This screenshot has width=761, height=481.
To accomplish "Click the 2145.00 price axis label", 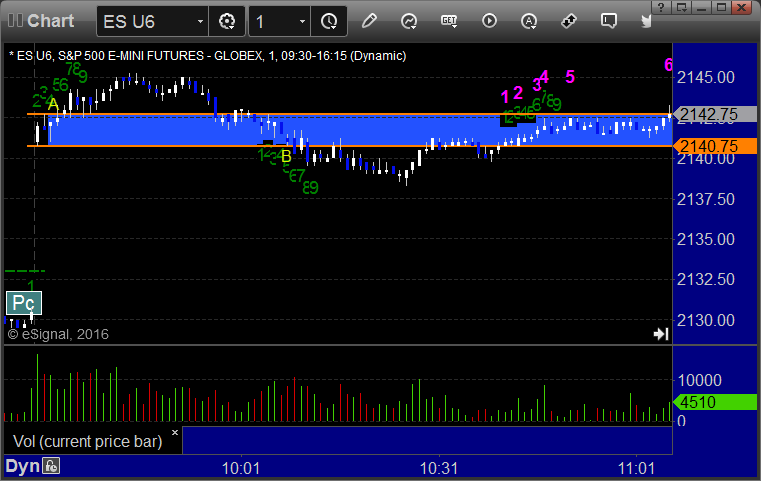I will [706, 77].
